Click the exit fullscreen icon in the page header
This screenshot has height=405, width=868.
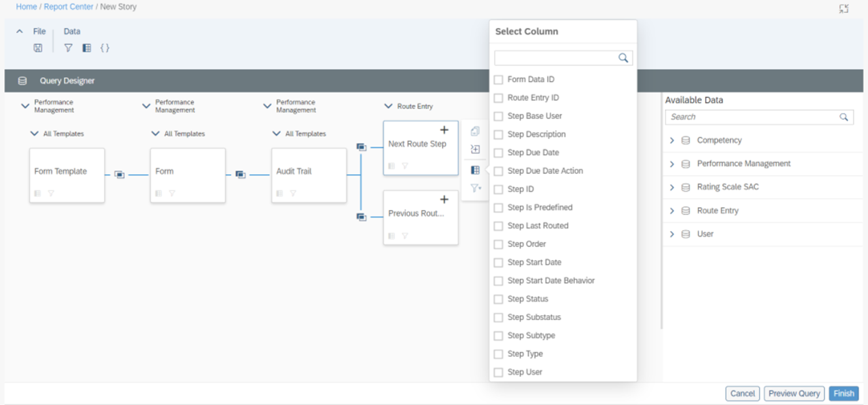pyautogui.click(x=844, y=8)
